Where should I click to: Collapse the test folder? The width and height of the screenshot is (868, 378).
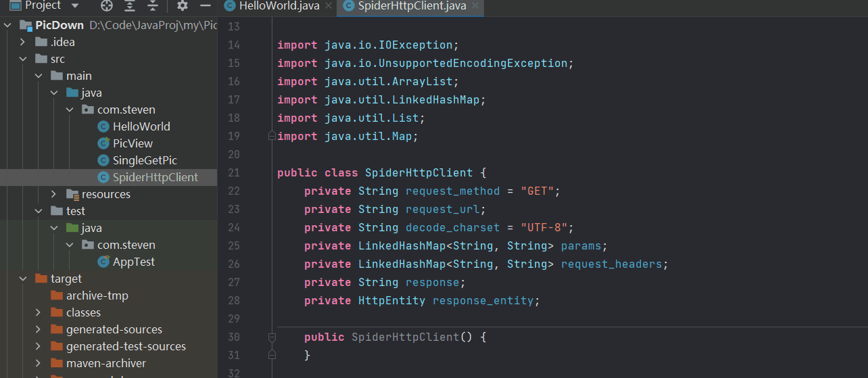point(39,211)
